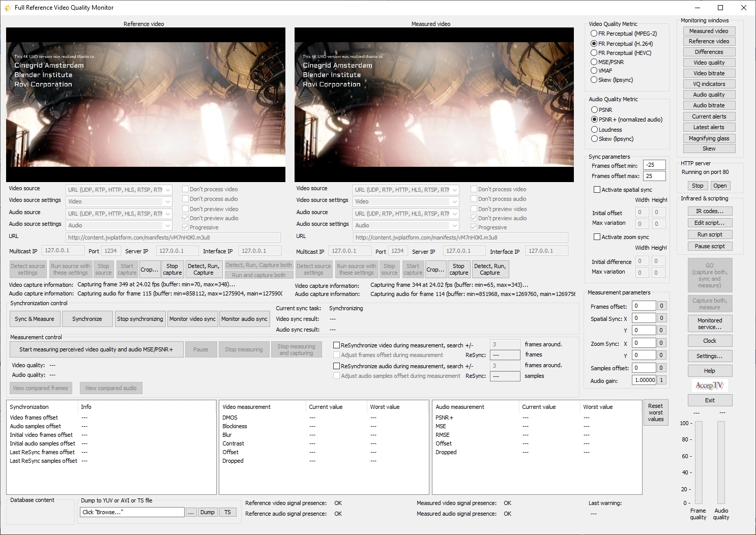Open measured Video source settings dropdown

[406, 201]
